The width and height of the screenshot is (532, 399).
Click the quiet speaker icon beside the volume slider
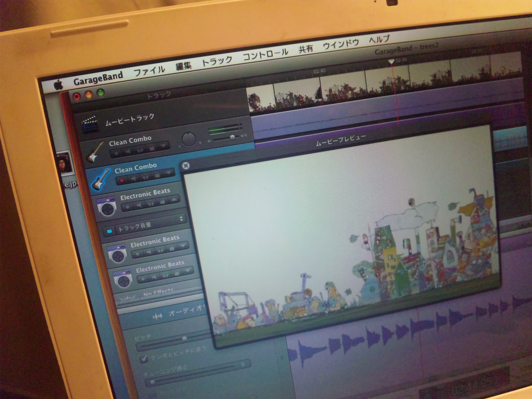pos(209,141)
